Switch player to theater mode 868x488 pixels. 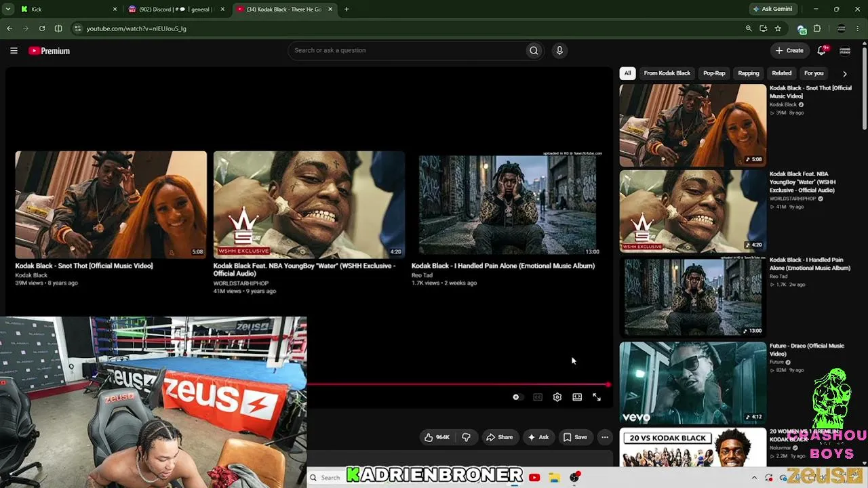(577, 397)
